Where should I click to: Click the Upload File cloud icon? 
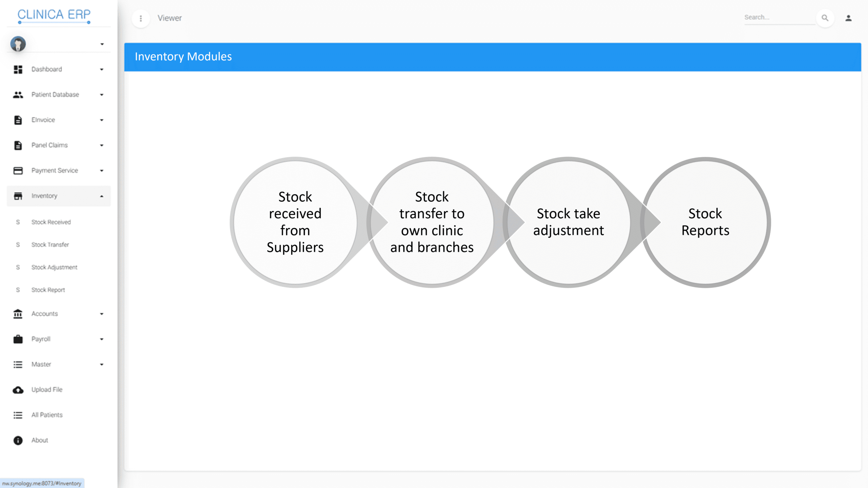click(x=18, y=390)
